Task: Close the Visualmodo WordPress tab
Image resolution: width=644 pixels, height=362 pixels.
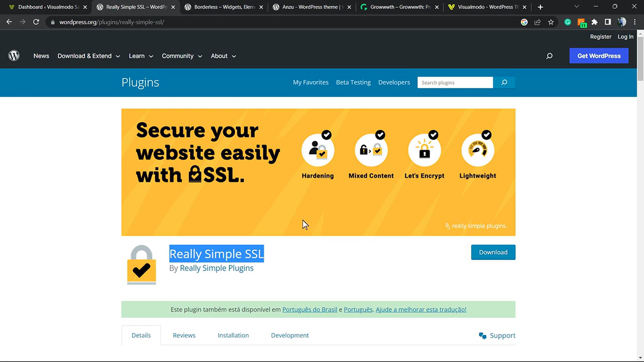Action: [x=525, y=7]
